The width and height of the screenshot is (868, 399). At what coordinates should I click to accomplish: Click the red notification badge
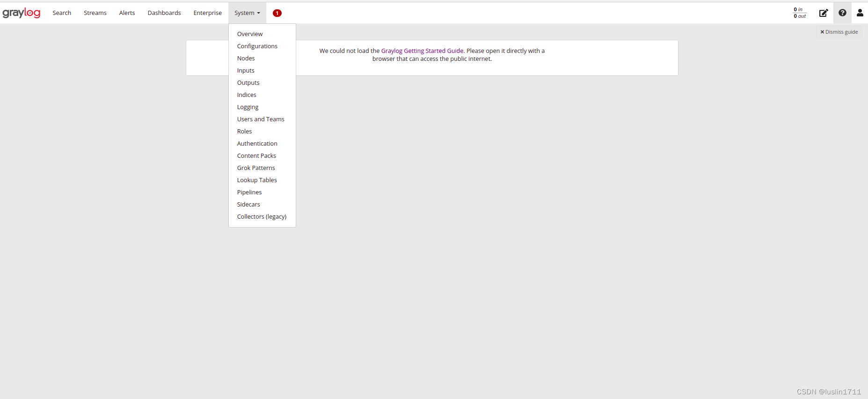(277, 13)
